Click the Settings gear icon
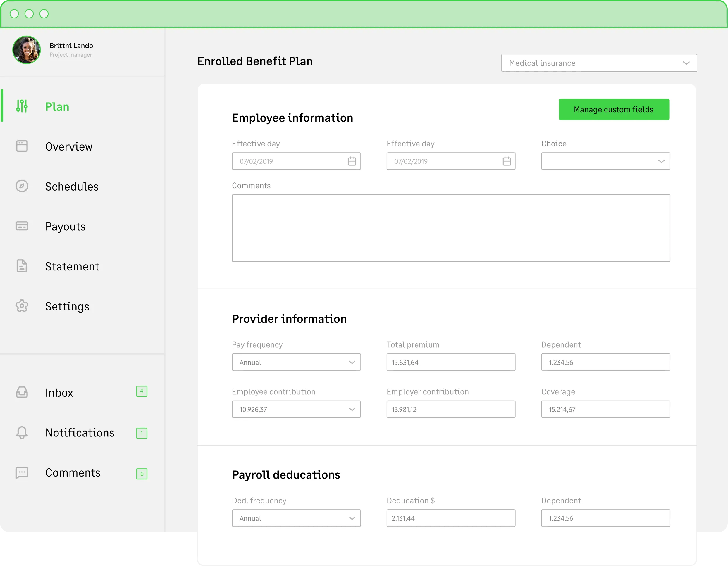728x566 pixels. point(22,306)
